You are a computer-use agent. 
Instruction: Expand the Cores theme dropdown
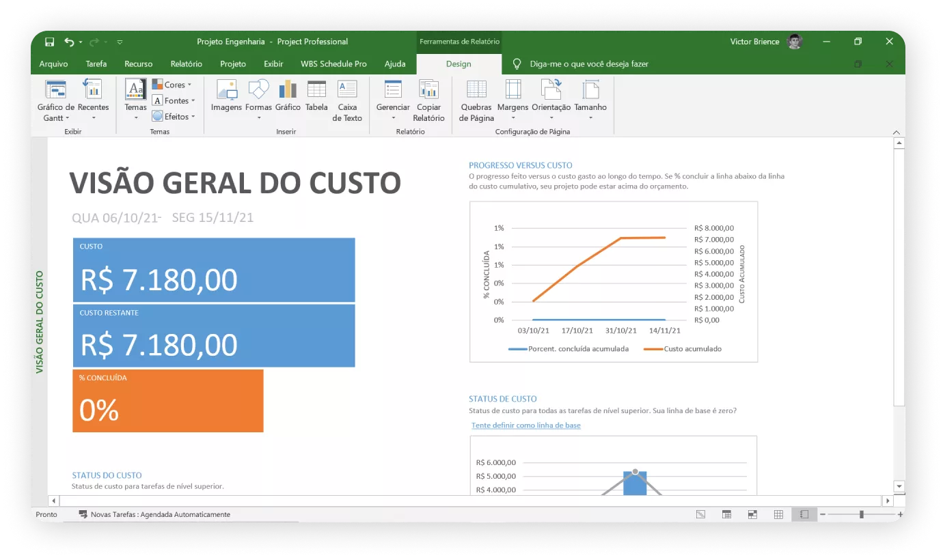pos(172,85)
